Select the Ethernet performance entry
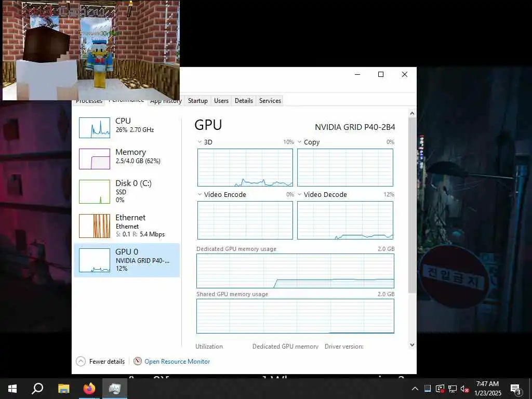Image resolution: width=532 pixels, height=399 pixels. click(127, 225)
